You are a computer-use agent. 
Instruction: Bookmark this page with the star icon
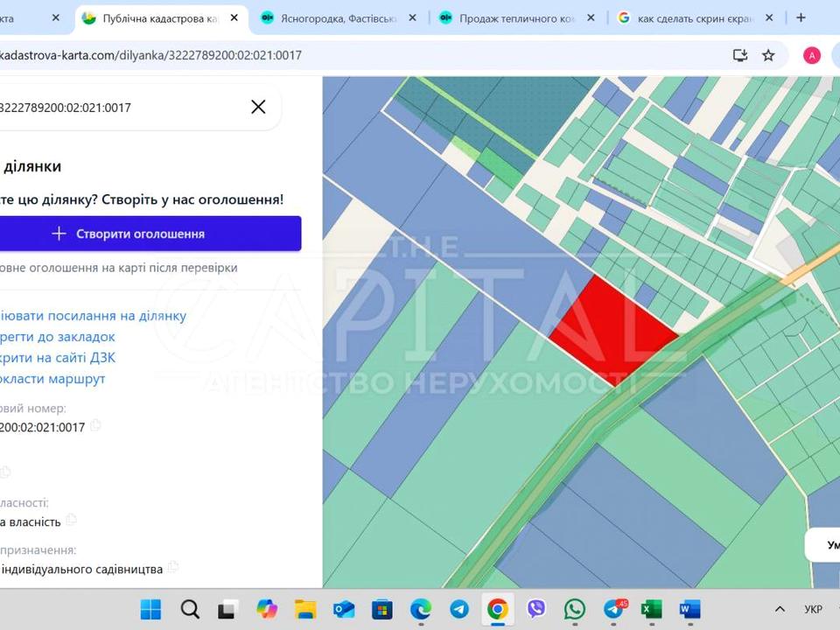point(769,55)
